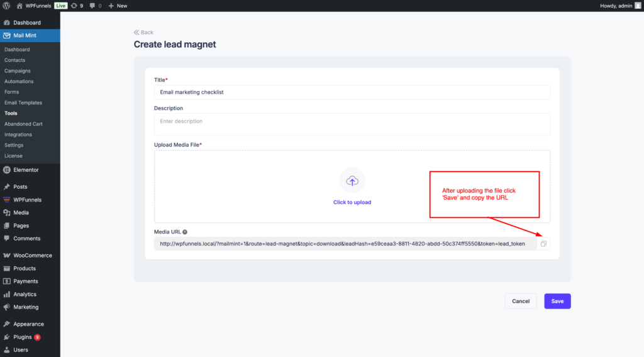Click the 'Click to upload' link
The height and width of the screenshot is (357, 644).
pyautogui.click(x=352, y=202)
